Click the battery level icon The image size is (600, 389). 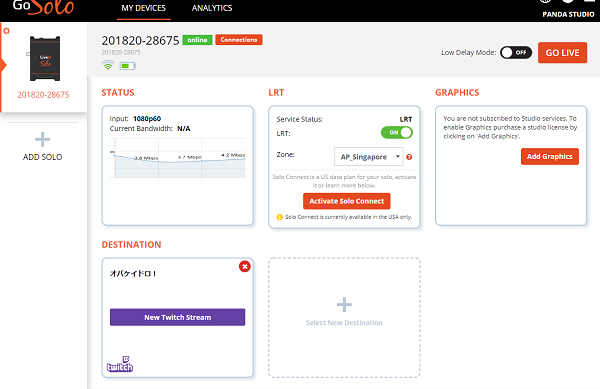coord(127,66)
